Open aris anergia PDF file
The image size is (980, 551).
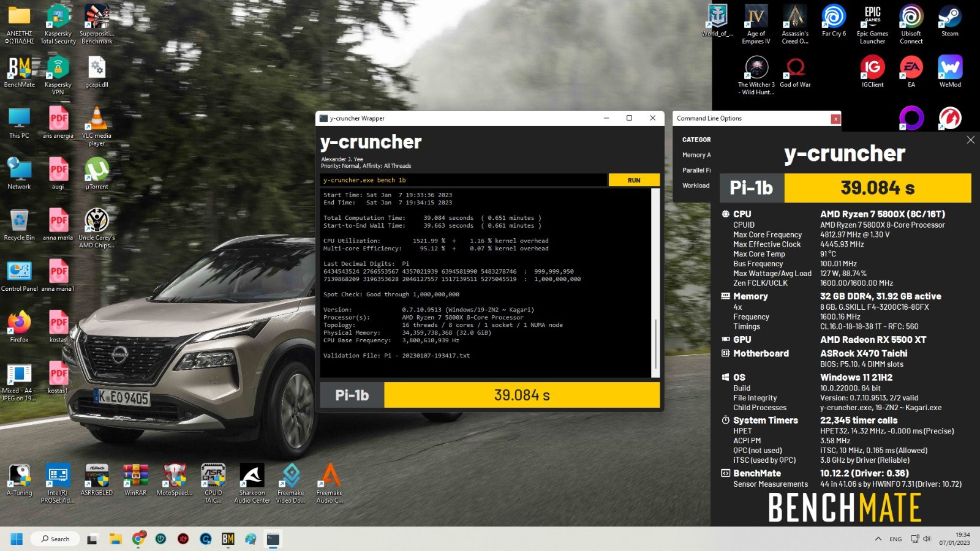point(58,122)
